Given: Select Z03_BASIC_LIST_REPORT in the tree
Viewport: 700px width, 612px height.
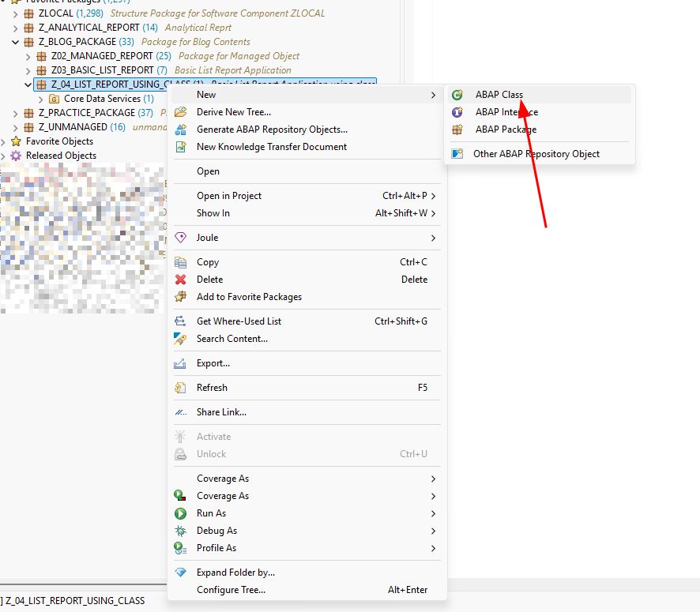Looking at the screenshot, I should 102,70.
